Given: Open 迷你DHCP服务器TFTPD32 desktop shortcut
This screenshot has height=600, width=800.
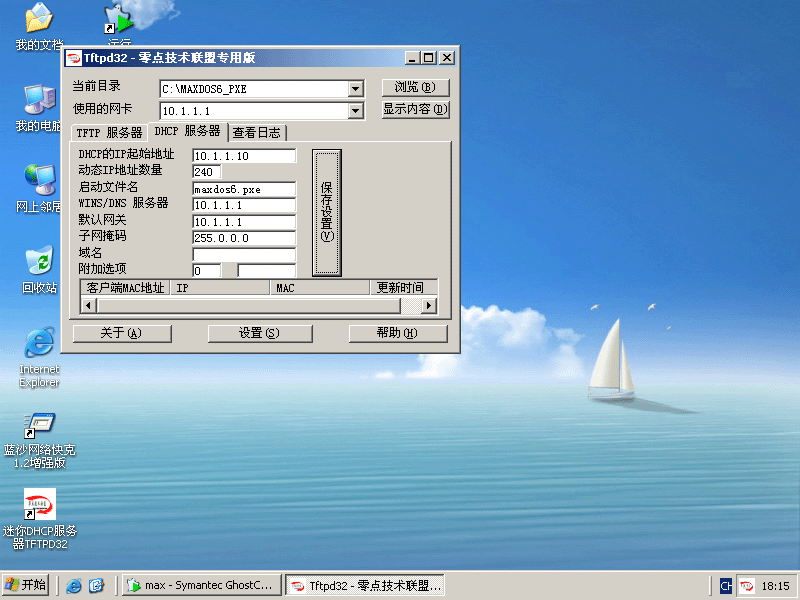Looking at the screenshot, I should click(39, 506).
